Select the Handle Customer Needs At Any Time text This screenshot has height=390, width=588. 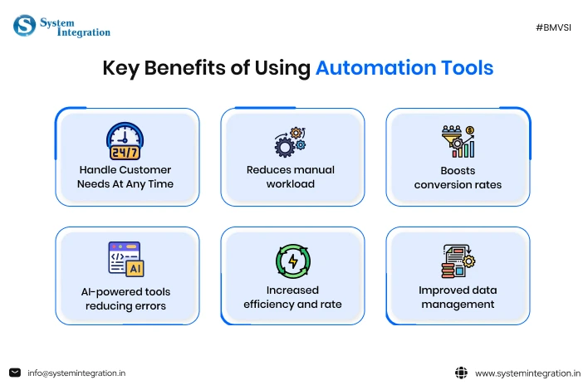125,177
